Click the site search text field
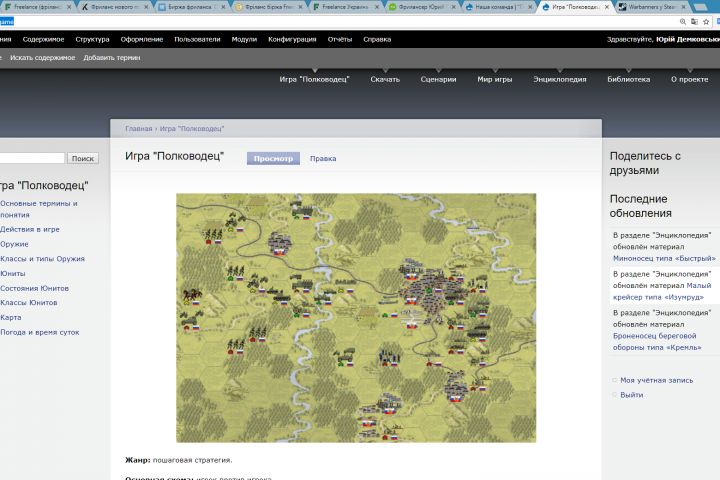 coord(32,158)
